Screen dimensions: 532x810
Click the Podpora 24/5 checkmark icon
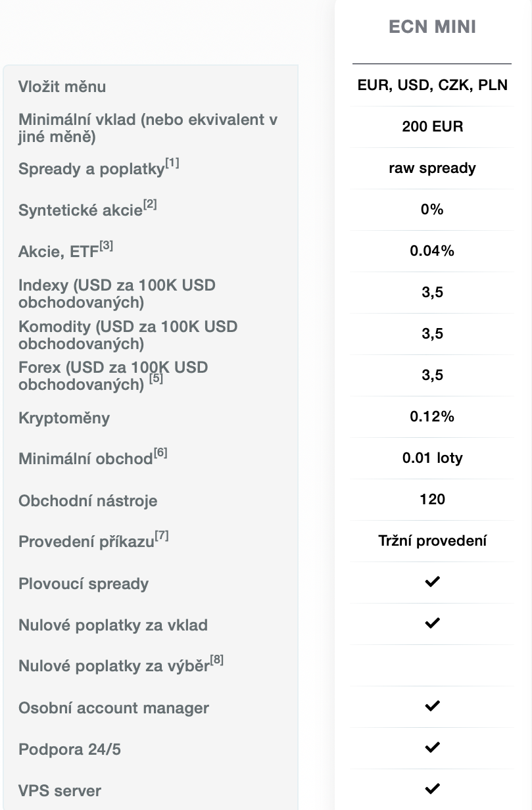432,748
